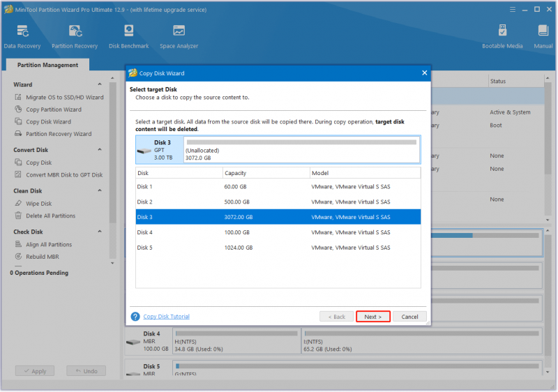
Task: Collapse the Clean Disk section
Action: 100,190
